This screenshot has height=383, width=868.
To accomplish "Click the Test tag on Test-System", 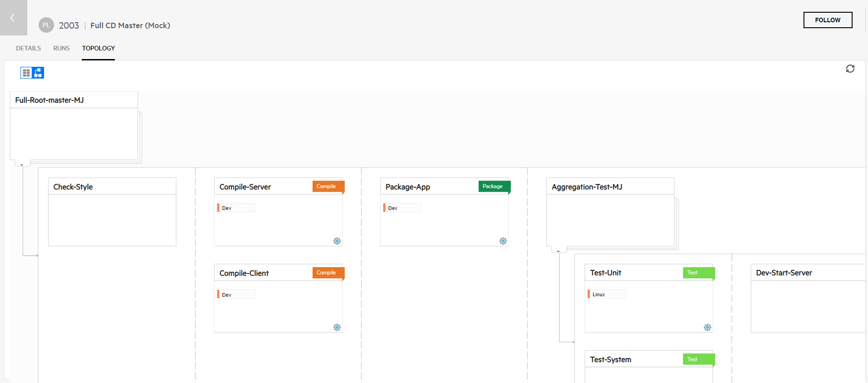I will [693, 359].
